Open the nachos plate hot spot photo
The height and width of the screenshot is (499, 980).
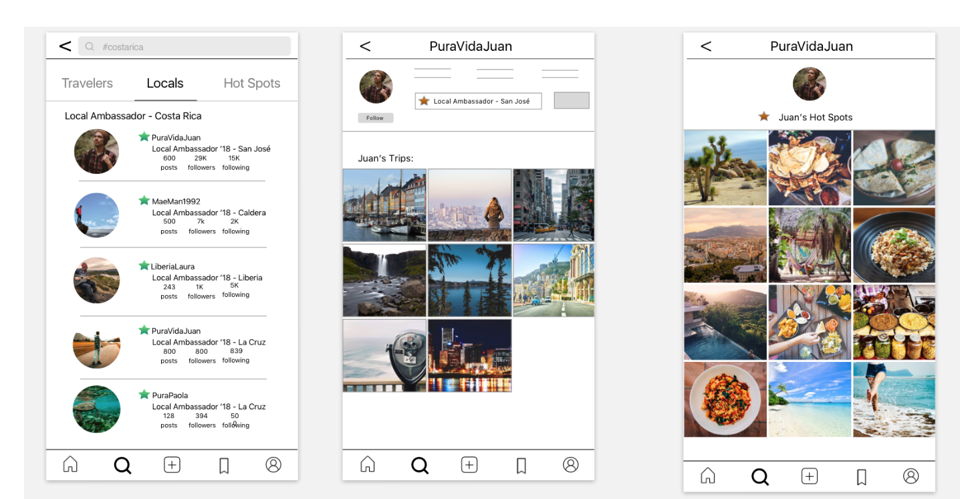[810, 168]
